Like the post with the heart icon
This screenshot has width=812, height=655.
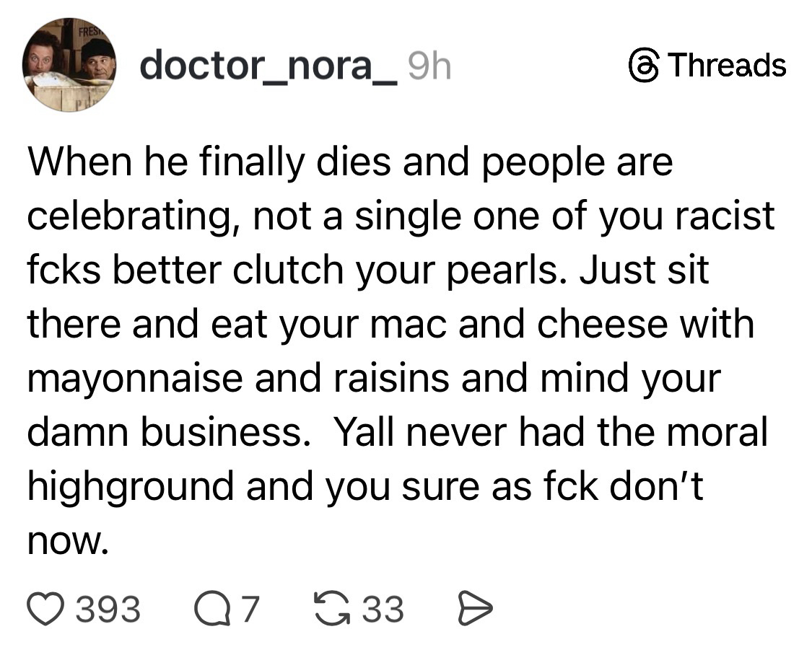[x=47, y=608]
